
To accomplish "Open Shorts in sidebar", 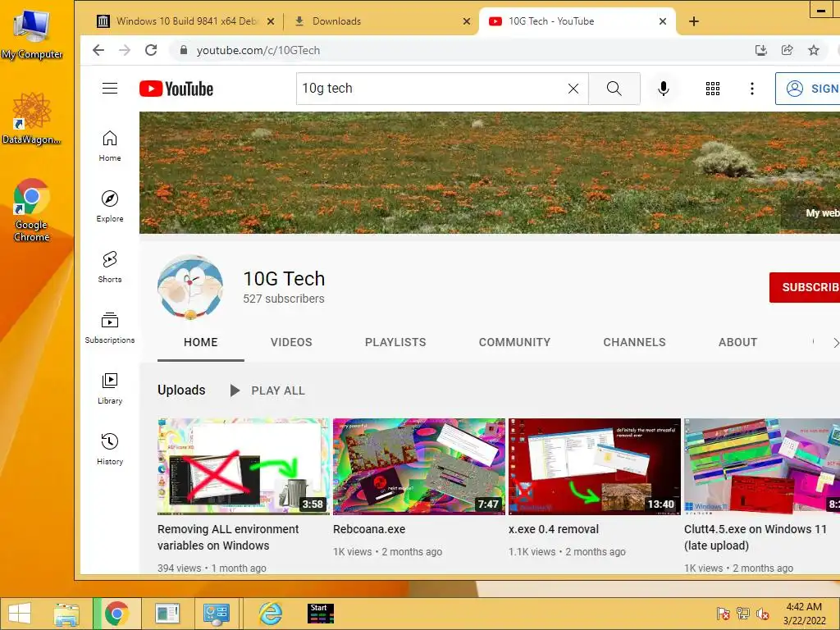I will point(110,267).
